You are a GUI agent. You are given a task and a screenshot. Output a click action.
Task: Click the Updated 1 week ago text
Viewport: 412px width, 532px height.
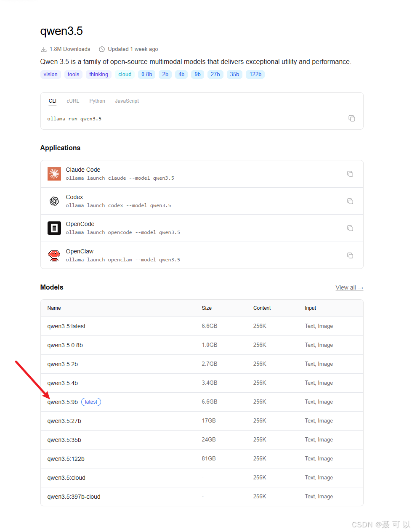coord(133,49)
